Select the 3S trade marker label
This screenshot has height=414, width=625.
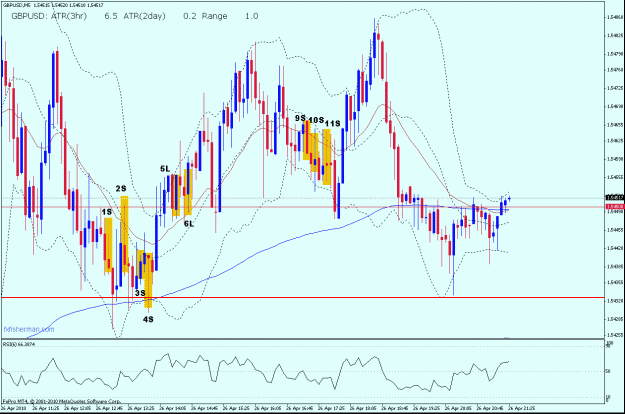[x=140, y=293]
